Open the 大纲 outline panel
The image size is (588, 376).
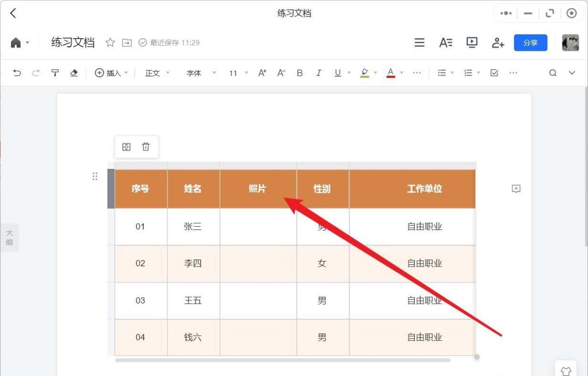9,237
